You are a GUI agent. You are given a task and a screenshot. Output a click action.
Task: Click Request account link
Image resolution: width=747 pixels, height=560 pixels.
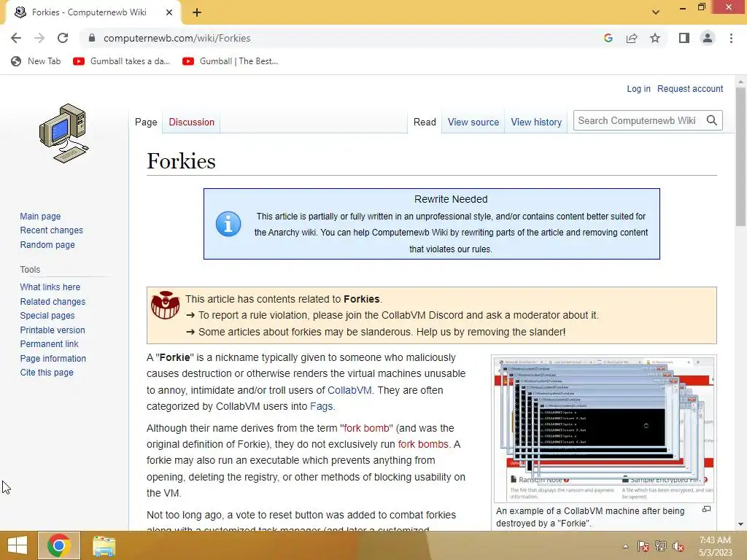(x=690, y=88)
